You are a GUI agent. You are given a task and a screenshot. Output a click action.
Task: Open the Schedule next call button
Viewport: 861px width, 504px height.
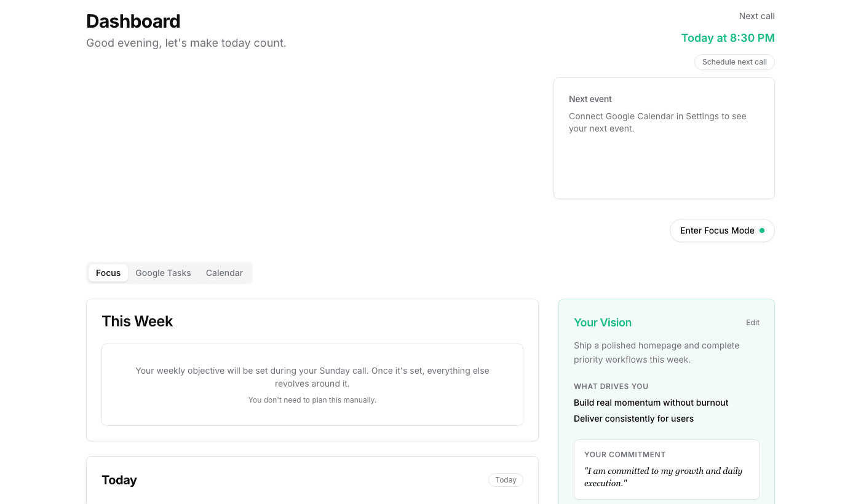pos(734,61)
